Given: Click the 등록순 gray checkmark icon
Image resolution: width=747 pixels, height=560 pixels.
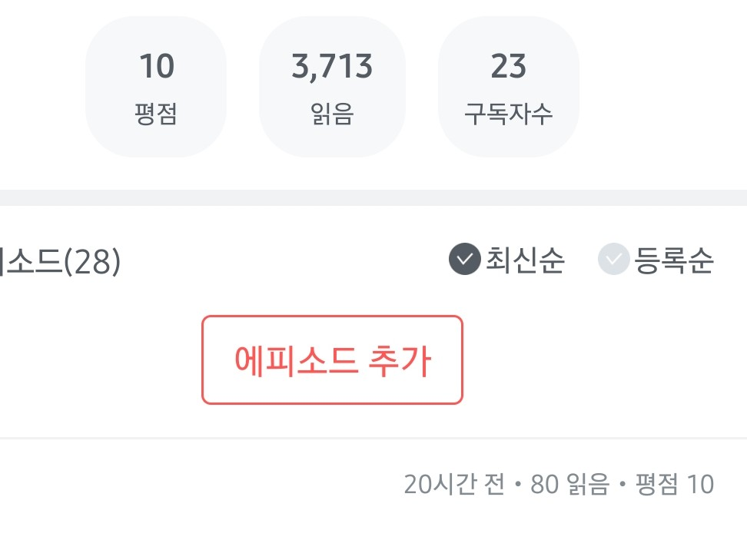Looking at the screenshot, I should 613,261.
